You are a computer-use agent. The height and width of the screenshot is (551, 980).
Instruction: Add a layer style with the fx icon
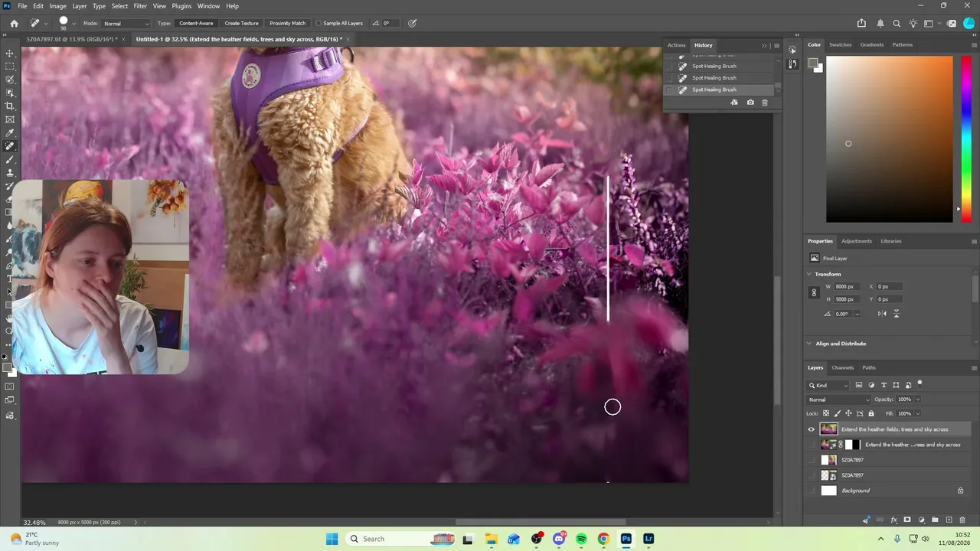893,520
